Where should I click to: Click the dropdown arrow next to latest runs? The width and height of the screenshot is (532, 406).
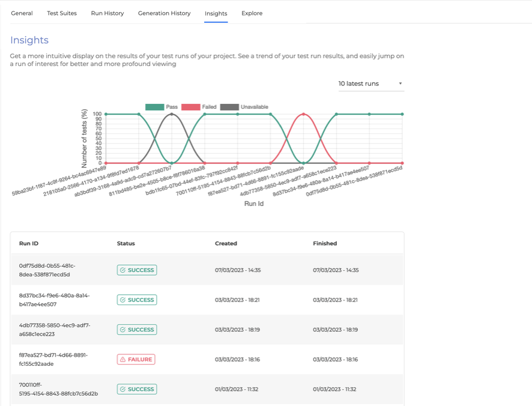(x=401, y=83)
